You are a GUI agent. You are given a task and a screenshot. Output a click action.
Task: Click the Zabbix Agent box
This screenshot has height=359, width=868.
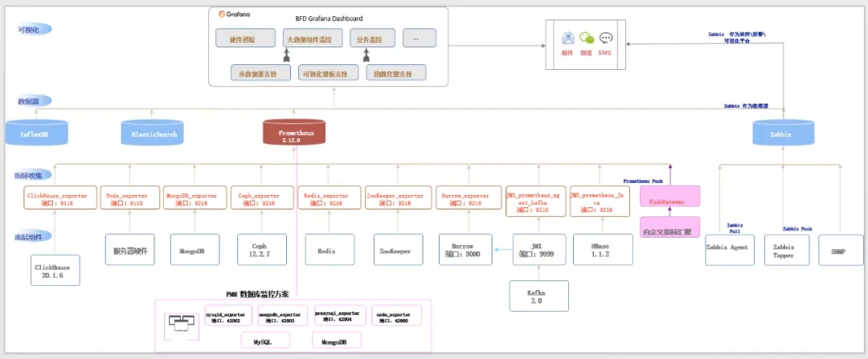(730, 247)
